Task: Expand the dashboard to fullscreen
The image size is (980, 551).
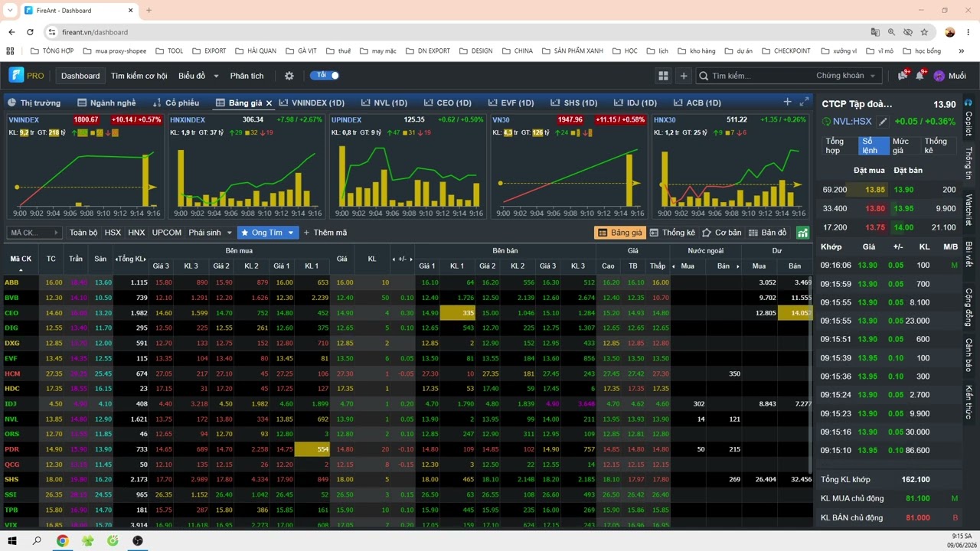Action: [804, 102]
